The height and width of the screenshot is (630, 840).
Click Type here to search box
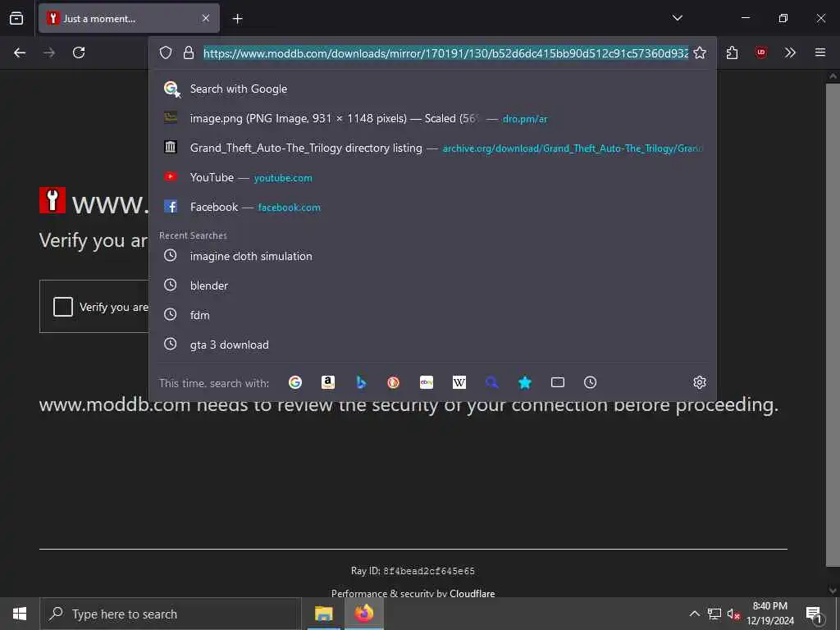(x=171, y=614)
